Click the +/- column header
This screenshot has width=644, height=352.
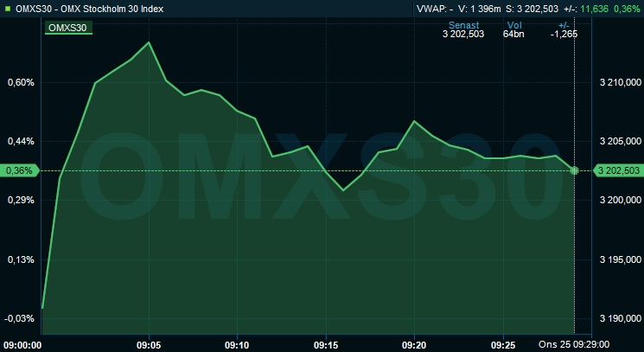tap(564, 25)
